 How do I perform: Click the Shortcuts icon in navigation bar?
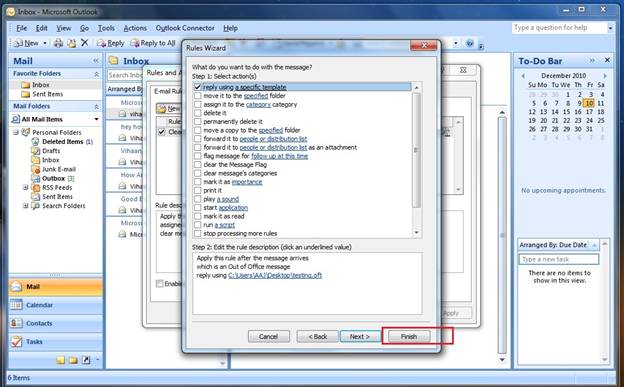click(x=86, y=360)
